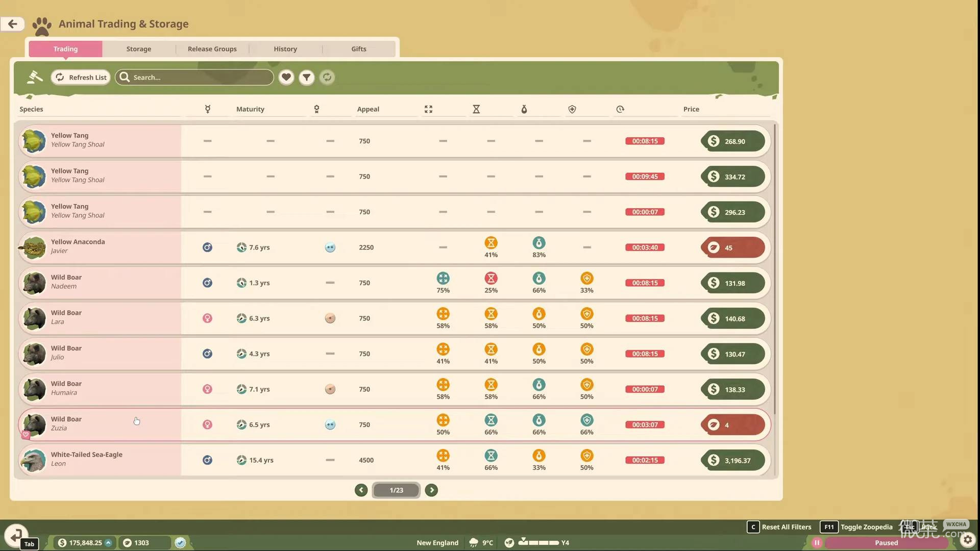This screenshot has width=980, height=551.
Task: Click the 1/23 page indicator
Action: tap(396, 490)
